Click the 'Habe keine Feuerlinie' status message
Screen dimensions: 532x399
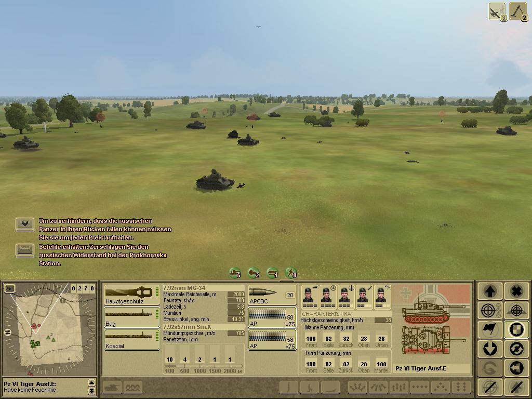30,390
